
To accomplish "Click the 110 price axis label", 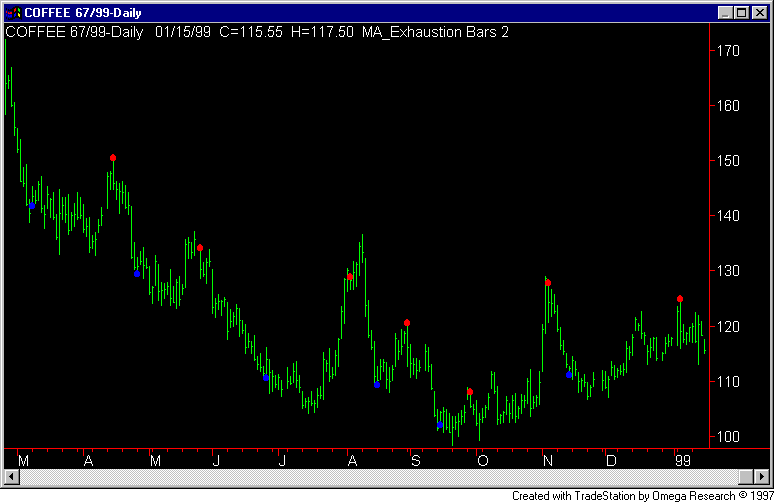I will [x=728, y=382].
